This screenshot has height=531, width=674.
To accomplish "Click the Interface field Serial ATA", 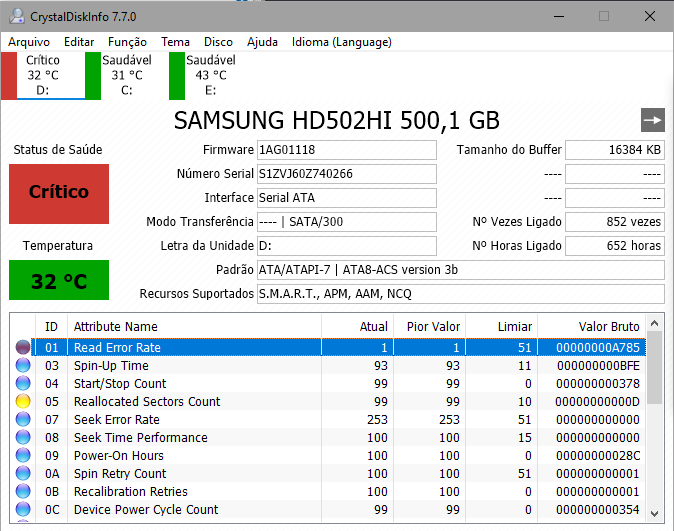I will tap(347, 198).
